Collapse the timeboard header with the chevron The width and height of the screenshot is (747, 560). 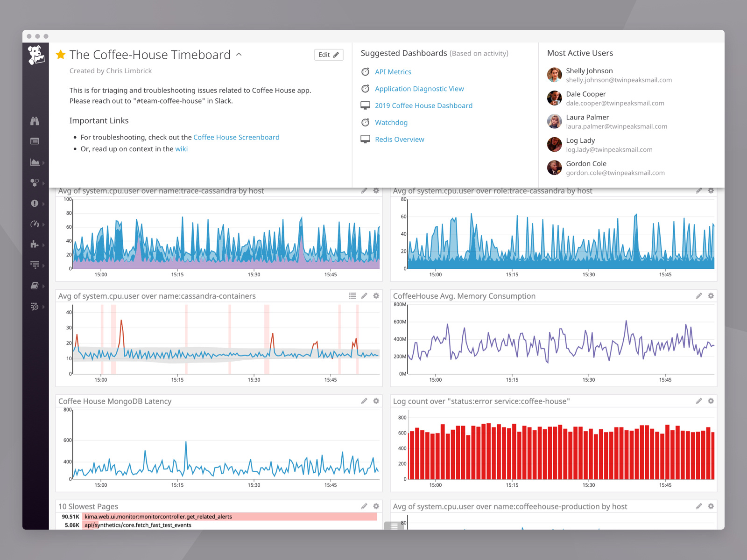[x=239, y=55]
